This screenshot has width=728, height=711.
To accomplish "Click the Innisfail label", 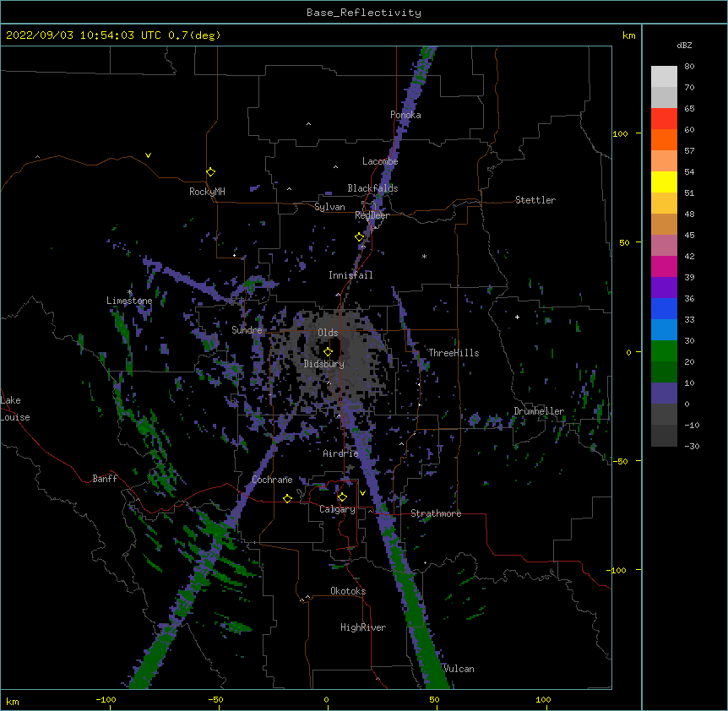I will tap(350, 275).
